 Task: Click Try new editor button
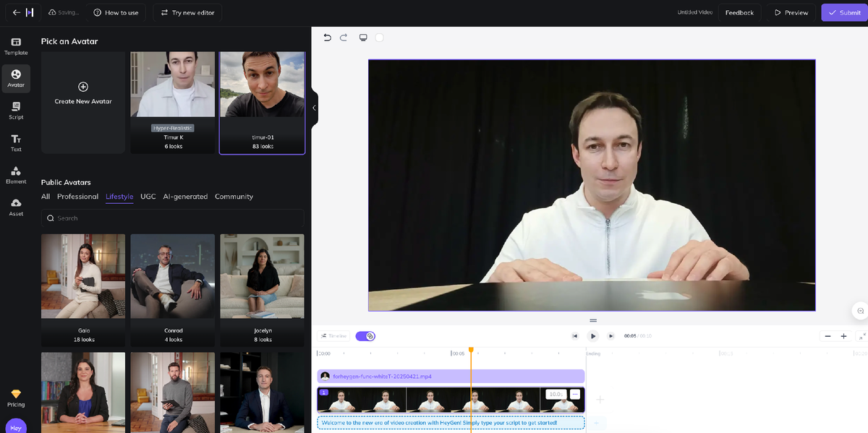coord(187,12)
